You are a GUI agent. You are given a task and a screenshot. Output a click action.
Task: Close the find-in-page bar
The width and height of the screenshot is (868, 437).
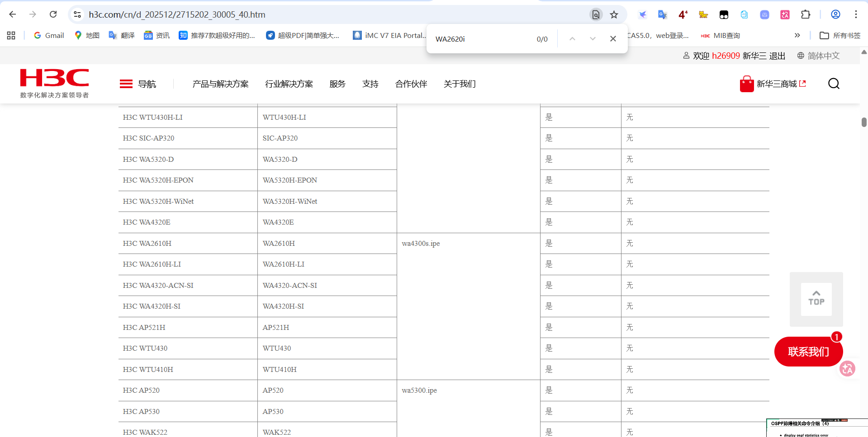pos(613,39)
